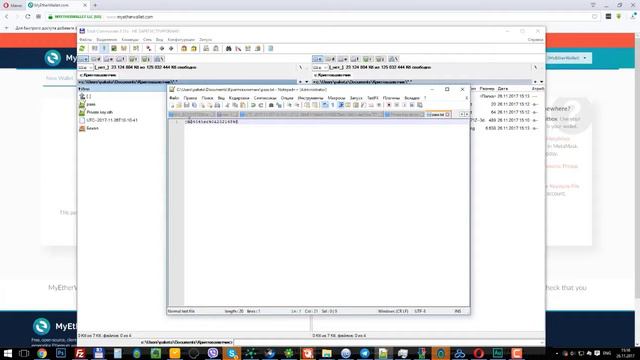The height and width of the screenshot is (360, 640).
Task: Open Файлы menu in Total Commander
Action: coord(86,40)
